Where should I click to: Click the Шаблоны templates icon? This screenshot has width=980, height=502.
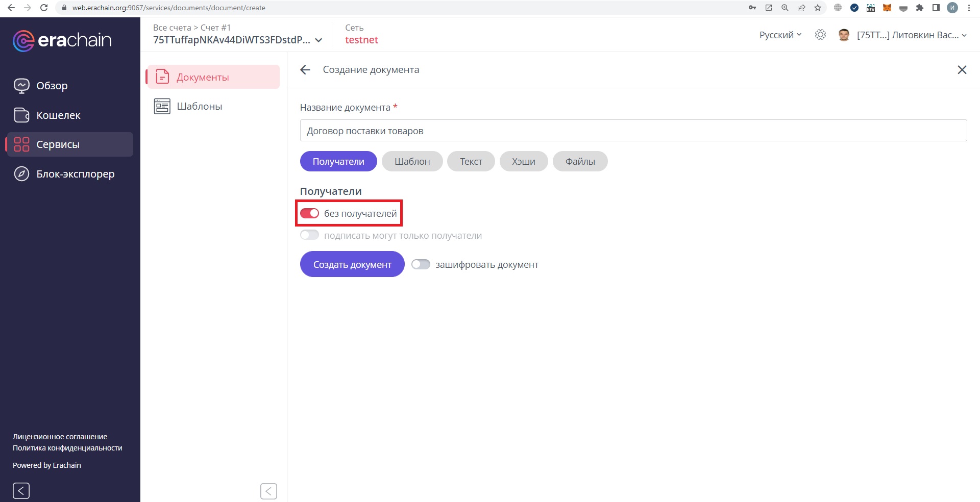(x=162, y=106)
